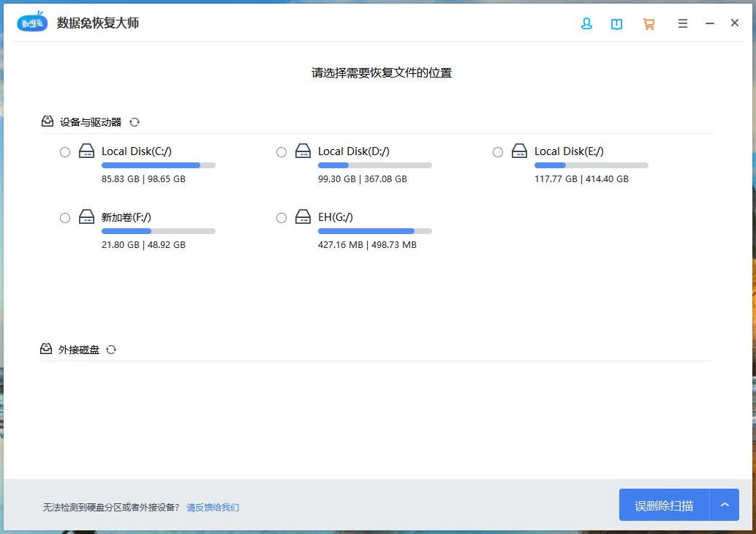Screen dimensions: 756x534
Task: Click the 99.30 GB | 367.08 GB text
Action: click(x=363, y=179)
